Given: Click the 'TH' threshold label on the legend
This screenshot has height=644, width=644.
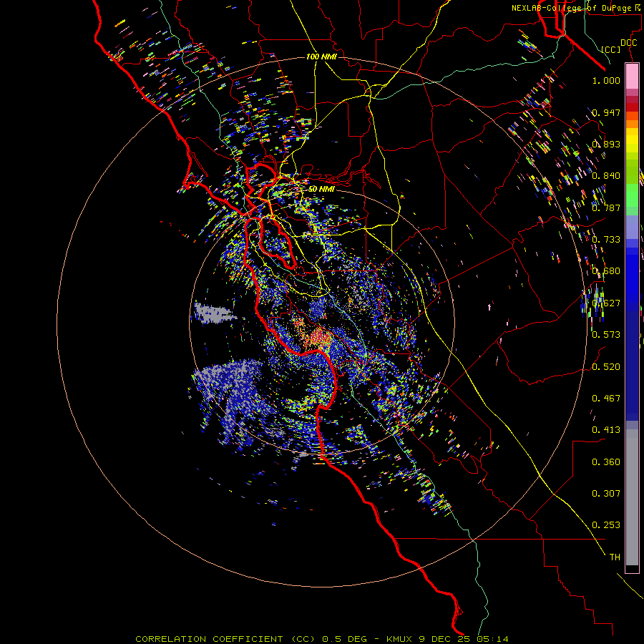Looking at the screenshot, I should (615, 557).
